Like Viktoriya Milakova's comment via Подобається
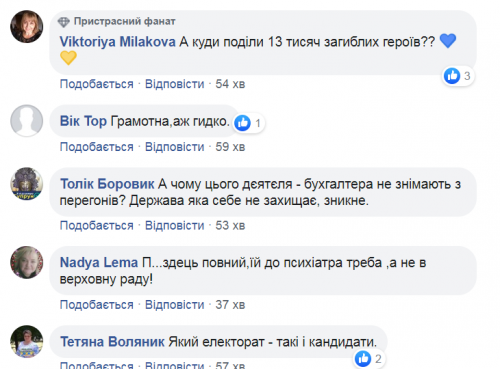500x369 pixels. click(97, 84)
